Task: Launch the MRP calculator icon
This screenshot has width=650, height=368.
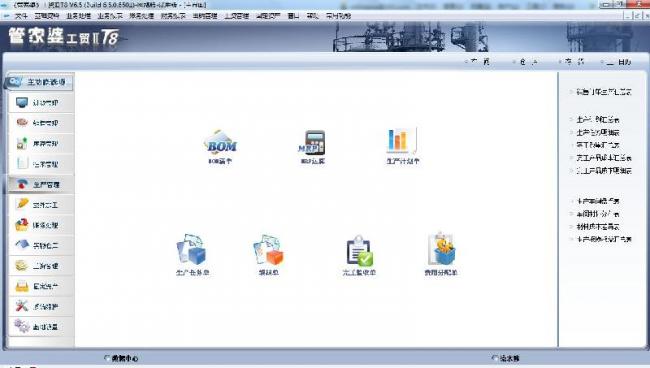Action: 313,147
